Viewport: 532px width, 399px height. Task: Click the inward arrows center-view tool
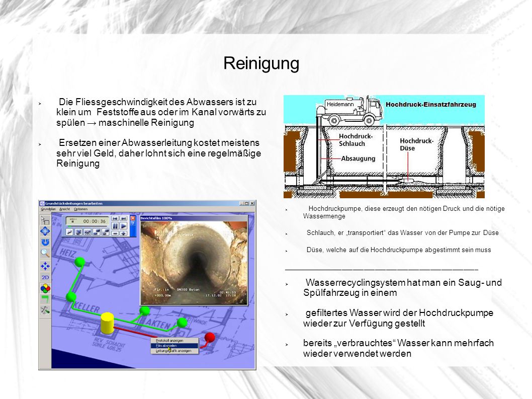(x=45, y=266)
